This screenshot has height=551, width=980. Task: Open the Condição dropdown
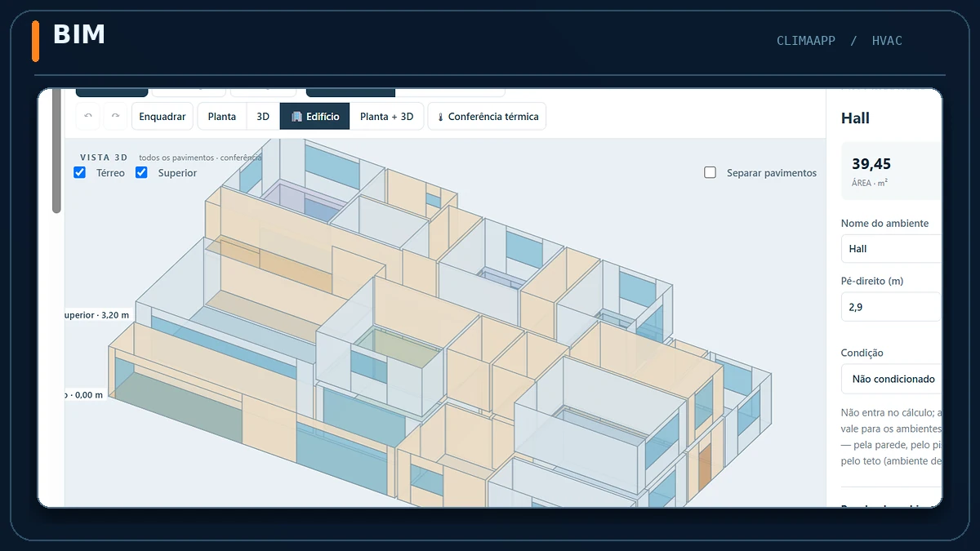pos(891,379)
